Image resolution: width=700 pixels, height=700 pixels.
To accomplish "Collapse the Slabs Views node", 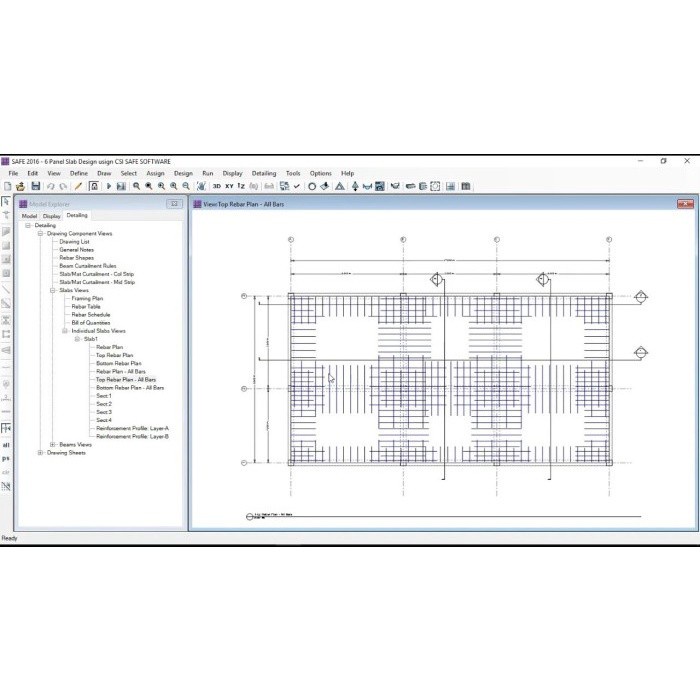I will [x=53, y=290].
